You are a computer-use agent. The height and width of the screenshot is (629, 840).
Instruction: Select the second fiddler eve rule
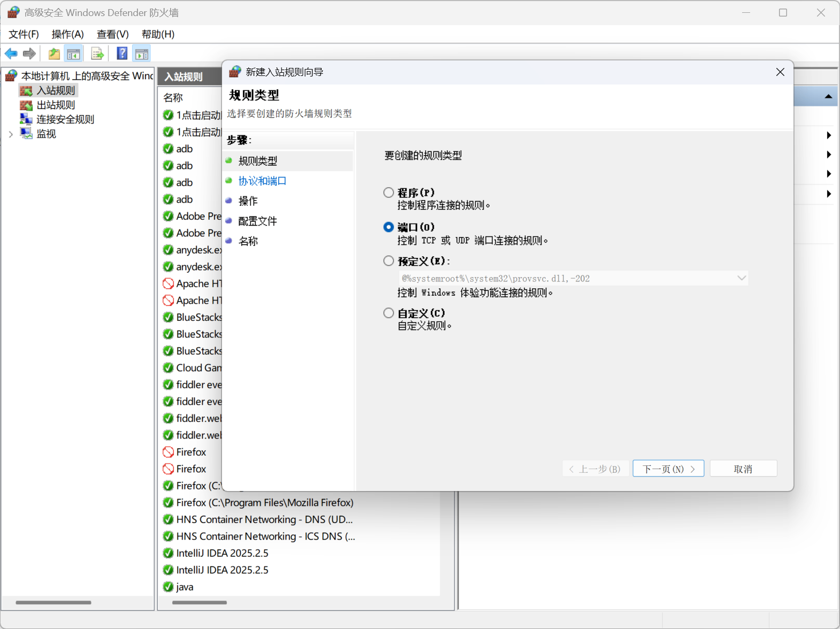[198, 401]
